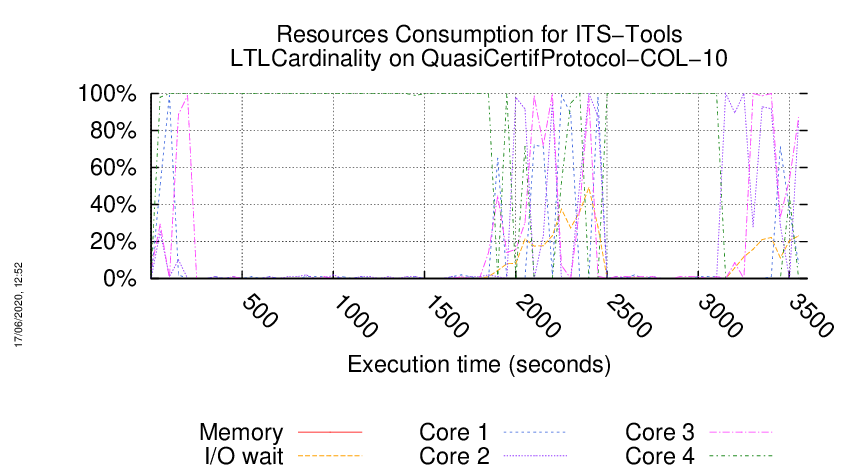Viewport: 850px width, 475px height.
Task: Click the 'Core 3' legend label
Action: pos(660,432)
